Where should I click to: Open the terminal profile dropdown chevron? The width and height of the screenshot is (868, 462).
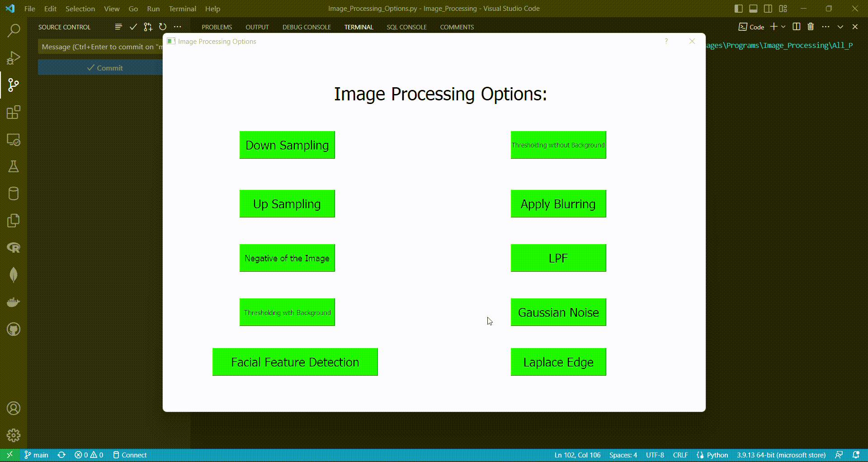point(783,27)
